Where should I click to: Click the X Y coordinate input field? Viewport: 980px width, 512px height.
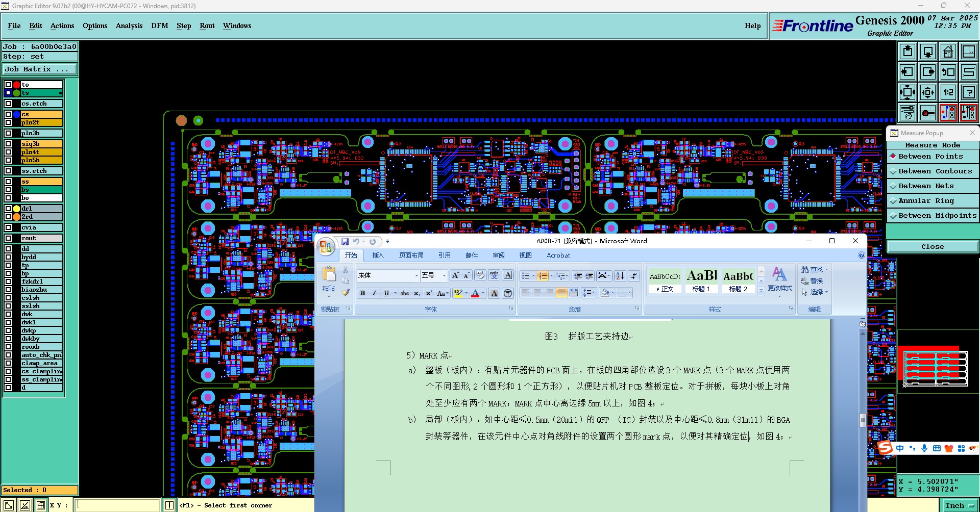[117, 505]
